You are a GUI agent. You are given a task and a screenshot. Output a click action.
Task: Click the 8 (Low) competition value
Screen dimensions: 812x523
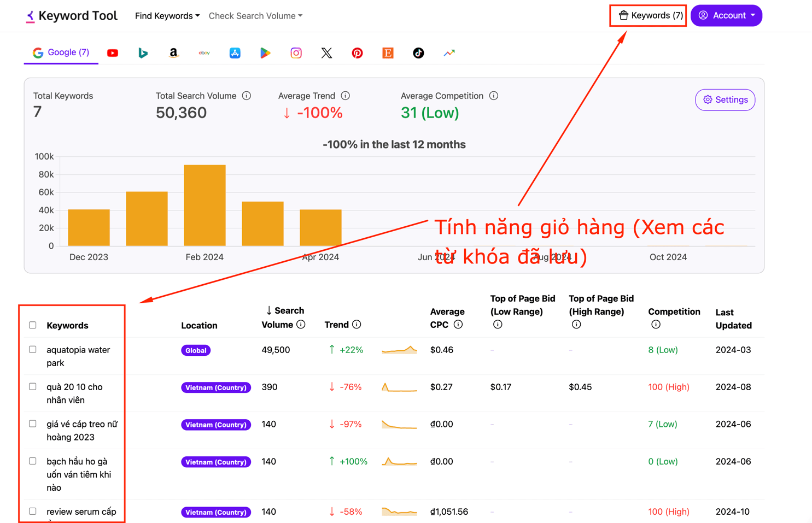[663, 350]
